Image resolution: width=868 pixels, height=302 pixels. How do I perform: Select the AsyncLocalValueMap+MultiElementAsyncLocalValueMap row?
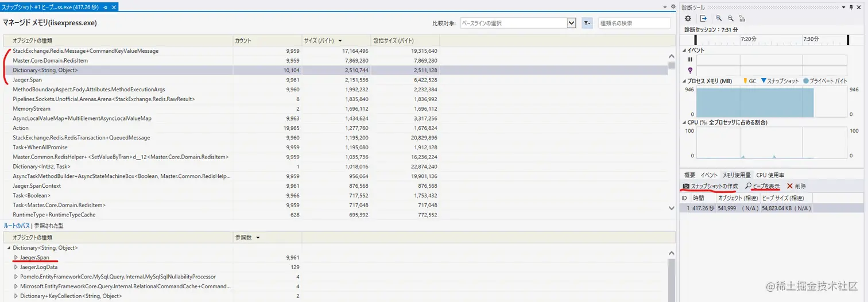pos(336,118)
